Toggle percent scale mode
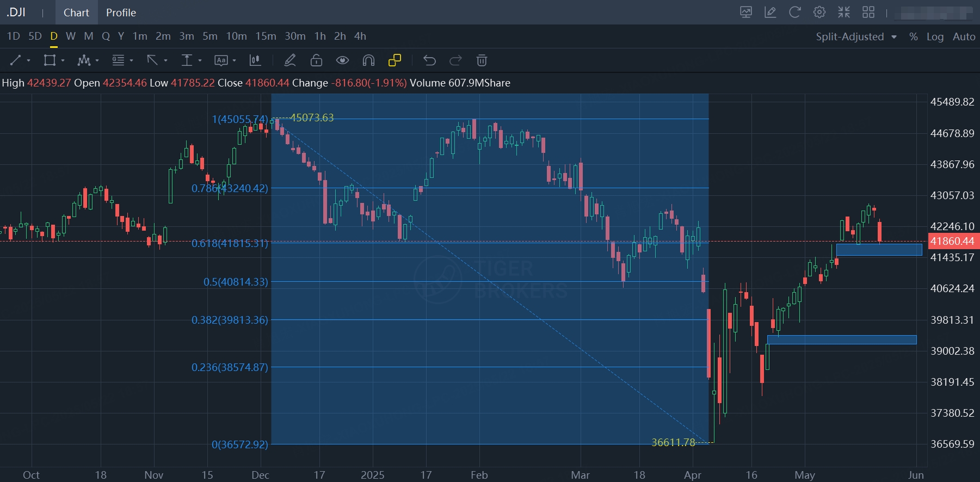The width and height of the screenshot is (980, 482). (x=913, y=36)
